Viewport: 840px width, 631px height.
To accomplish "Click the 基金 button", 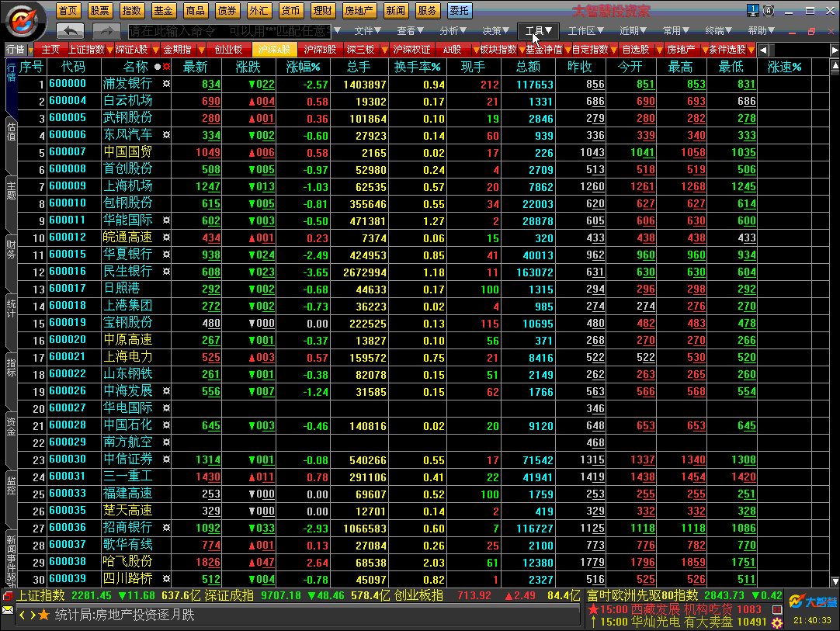I will 163,10.
